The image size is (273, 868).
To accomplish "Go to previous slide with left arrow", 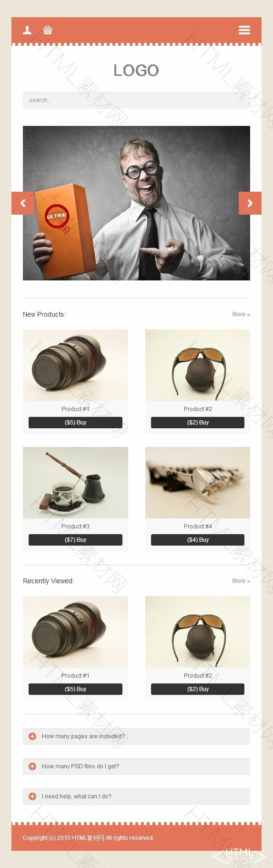I will pyautogui.click(x=23, y=203).
